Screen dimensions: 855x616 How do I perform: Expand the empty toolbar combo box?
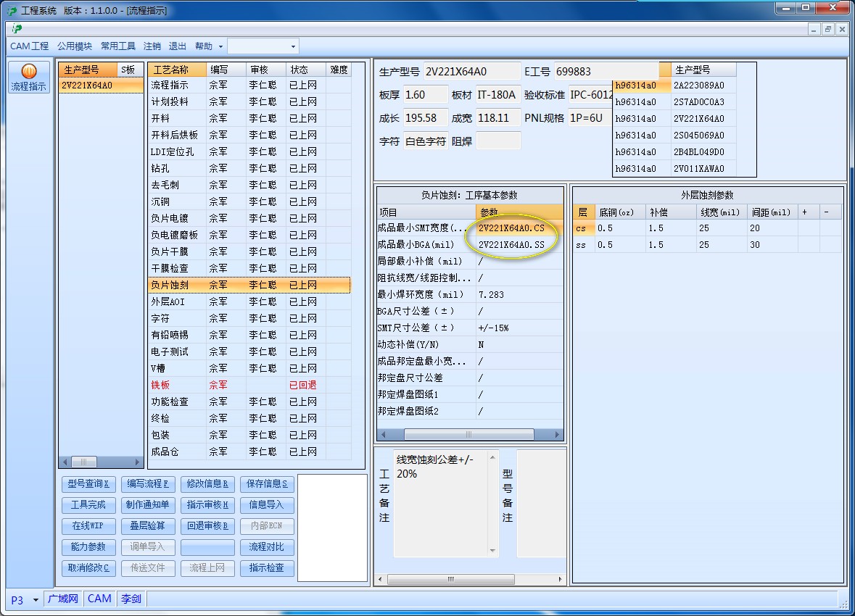[x=293, y=46]
